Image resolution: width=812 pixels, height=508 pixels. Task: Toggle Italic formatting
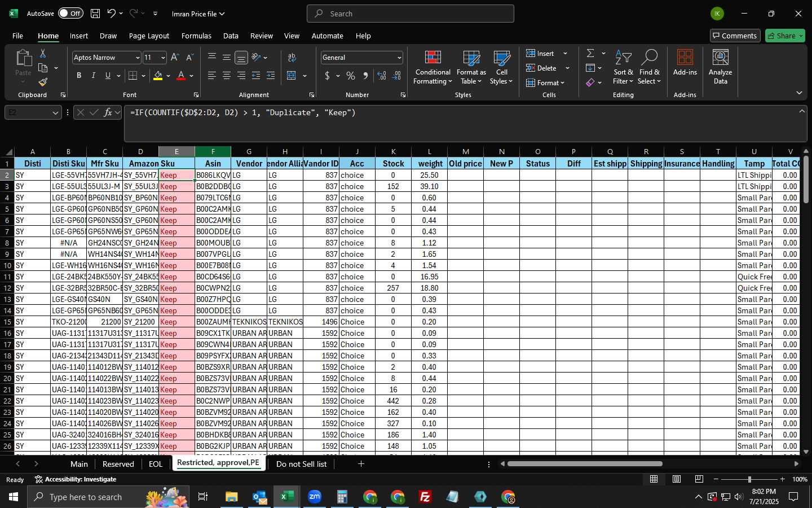(94, 76)
